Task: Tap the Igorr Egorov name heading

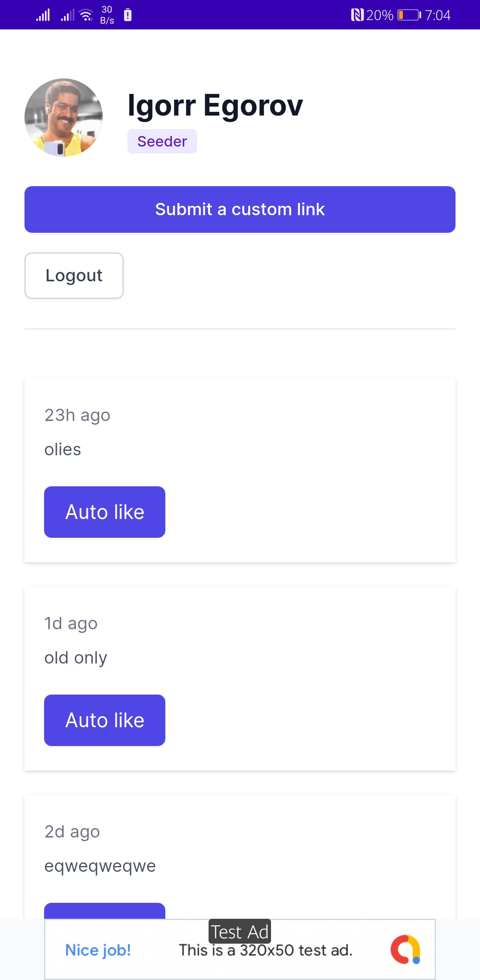Action: 215,105
